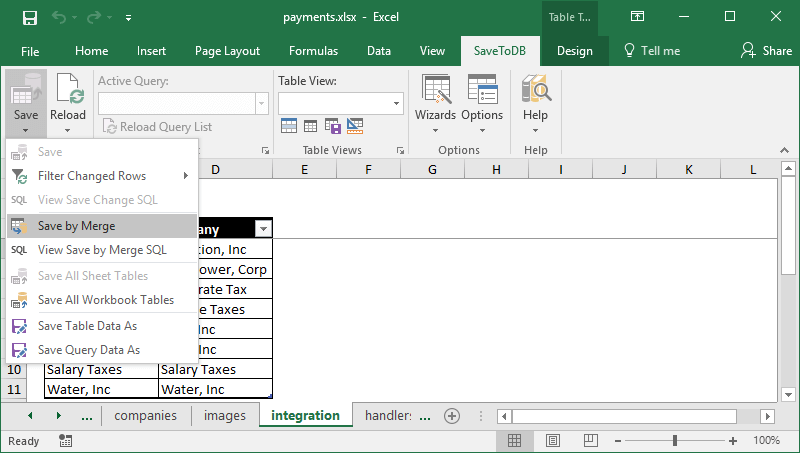The height and width of the screenshot is (453, 800).
Task: Switch to the images sheet tab
Action: (224, 416)
